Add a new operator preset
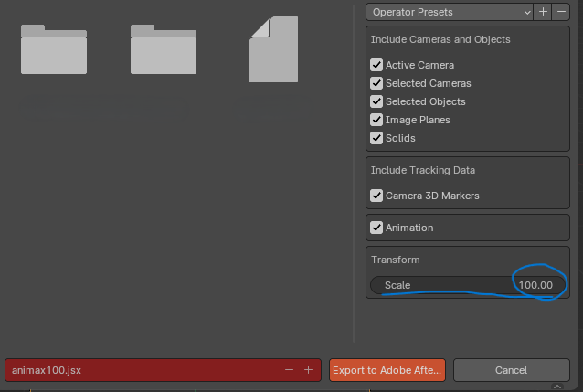 [543, 12]
